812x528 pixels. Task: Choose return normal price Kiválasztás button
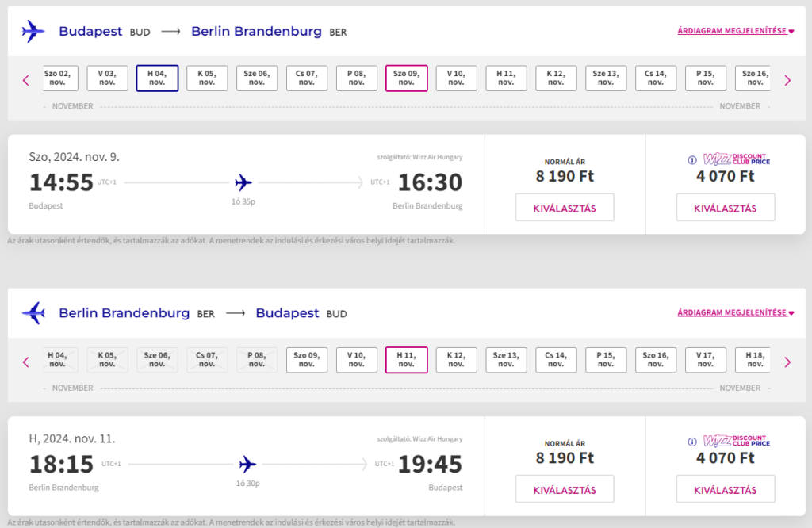[x=565, y=489]
